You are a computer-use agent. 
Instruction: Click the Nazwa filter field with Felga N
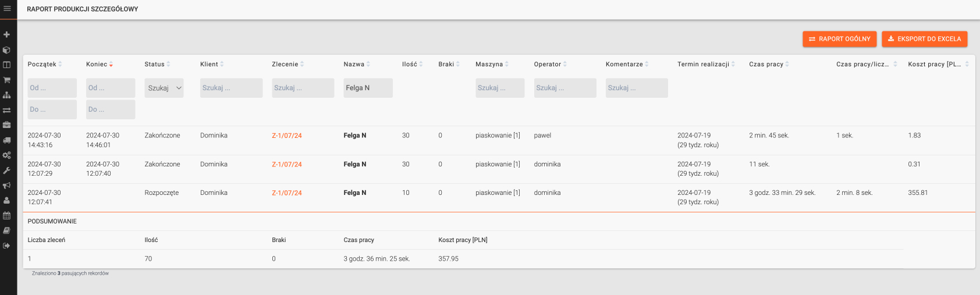point(368,88)
